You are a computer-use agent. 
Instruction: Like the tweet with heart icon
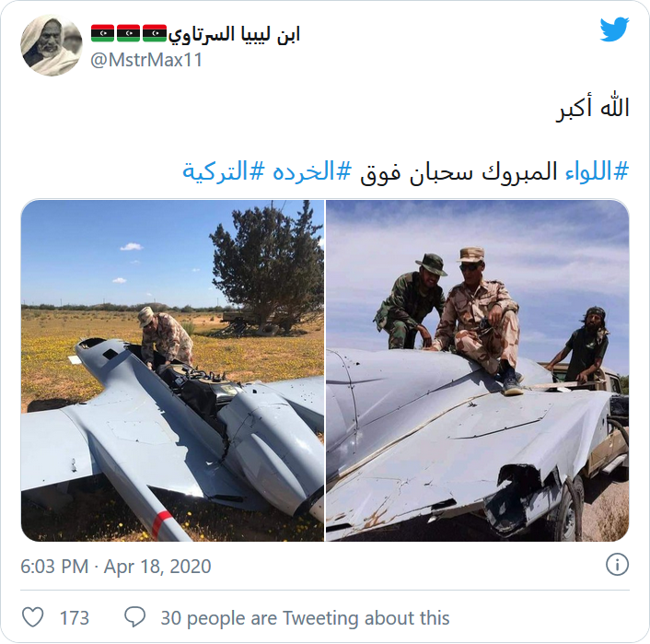tap(32, 616)
